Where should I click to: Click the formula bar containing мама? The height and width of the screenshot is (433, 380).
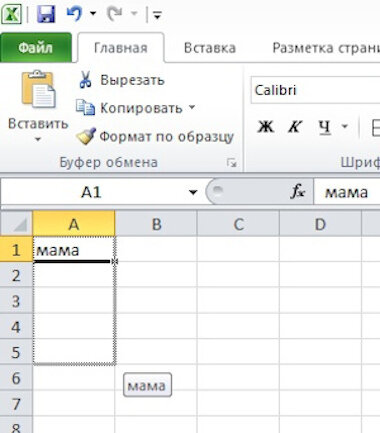click(347, 192)
